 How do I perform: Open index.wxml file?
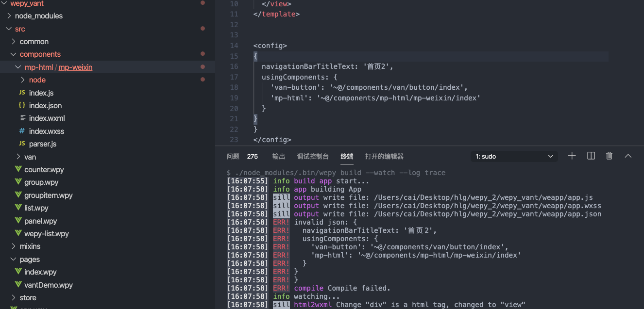coord(47,118)
